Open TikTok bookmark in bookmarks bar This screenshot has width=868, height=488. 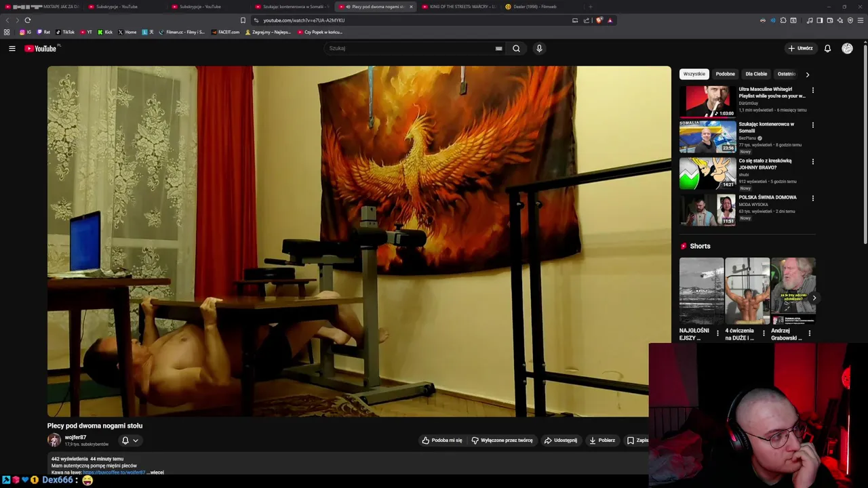(65, 32)
